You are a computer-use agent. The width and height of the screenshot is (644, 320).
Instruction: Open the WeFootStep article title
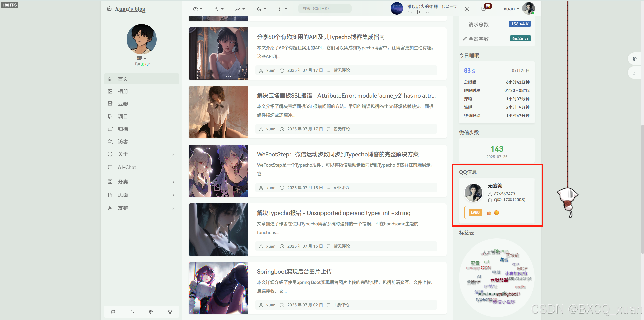click(x=338, y=154)
